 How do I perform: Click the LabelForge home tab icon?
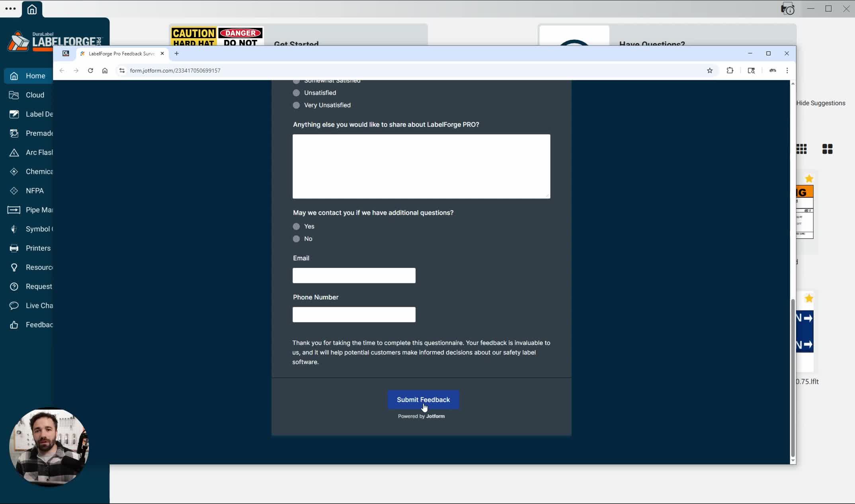pos(32,9)
